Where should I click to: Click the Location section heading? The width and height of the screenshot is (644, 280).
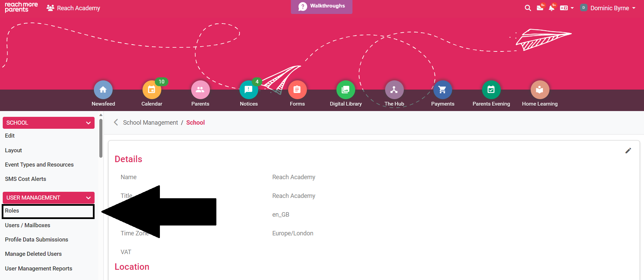132,267
